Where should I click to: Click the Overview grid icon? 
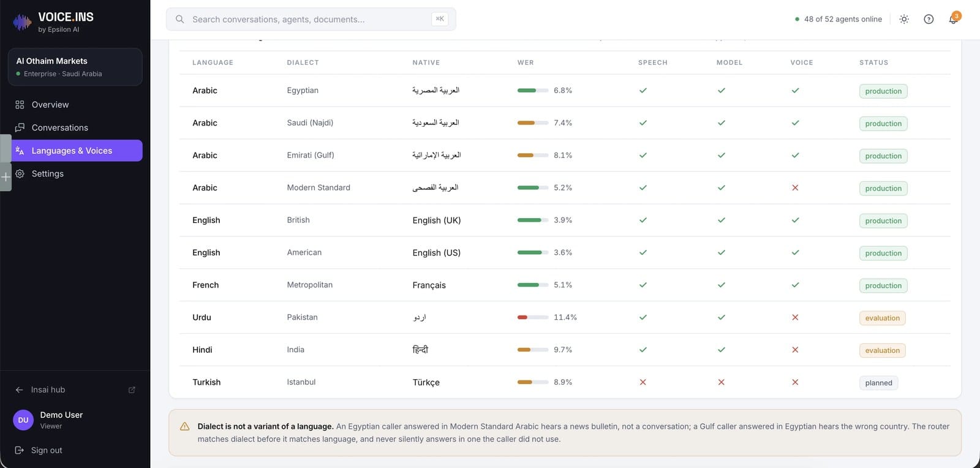coord(20,105)
